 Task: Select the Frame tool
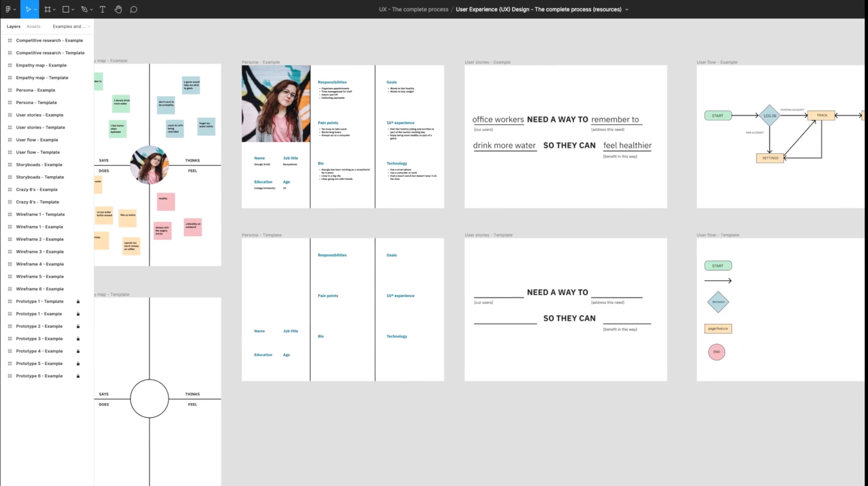tap(48, 9)
